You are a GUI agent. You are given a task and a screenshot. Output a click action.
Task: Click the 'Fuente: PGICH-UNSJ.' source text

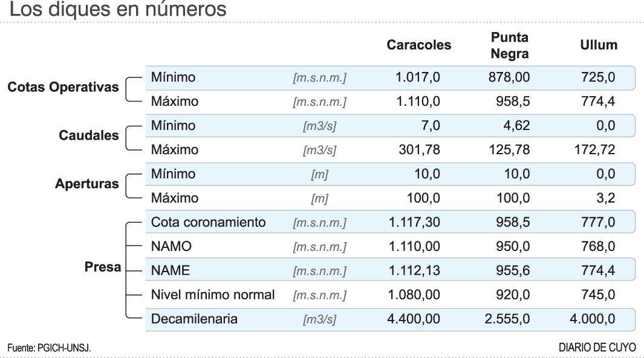pos(50,347)
